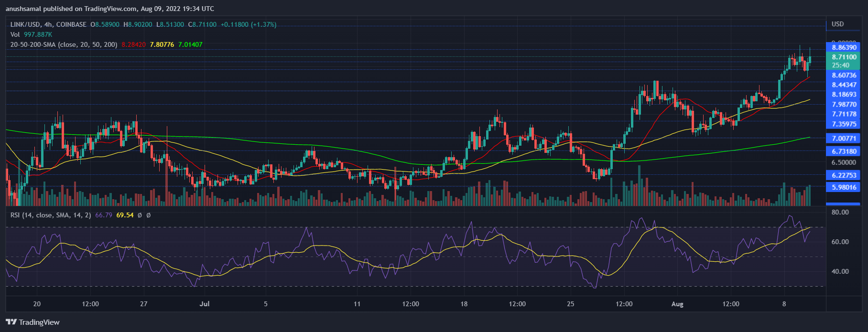
Task: Click the 8.44347 price level label
Action: pos(843,85)
